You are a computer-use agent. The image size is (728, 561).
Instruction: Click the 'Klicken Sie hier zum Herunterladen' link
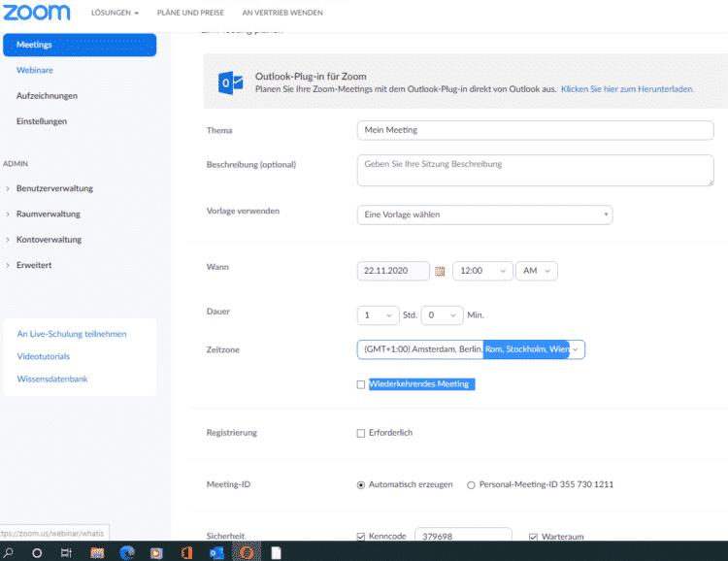pos(626,88)
